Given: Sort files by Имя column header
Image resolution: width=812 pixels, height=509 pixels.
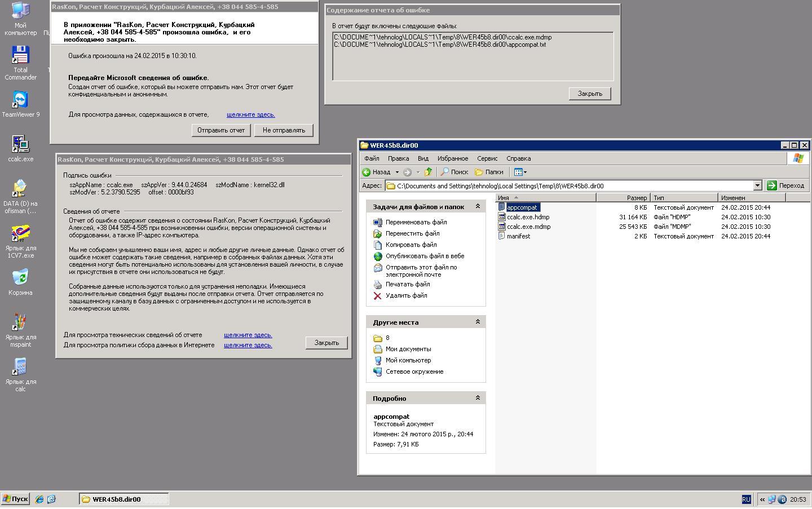Looking at the screenshot, I should [546, 198].
